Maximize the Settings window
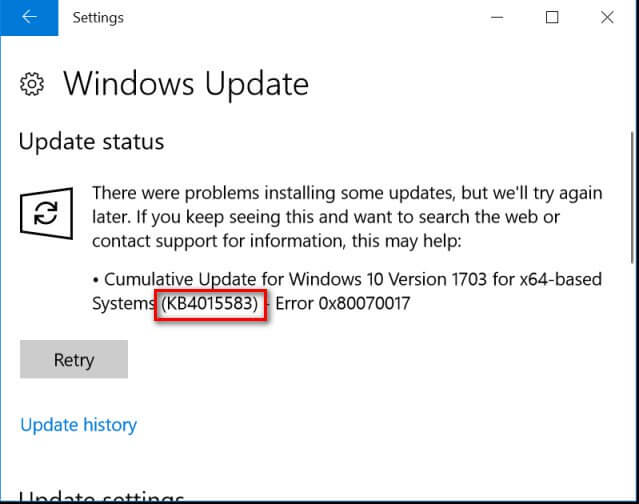 click(x=552, y=18)
